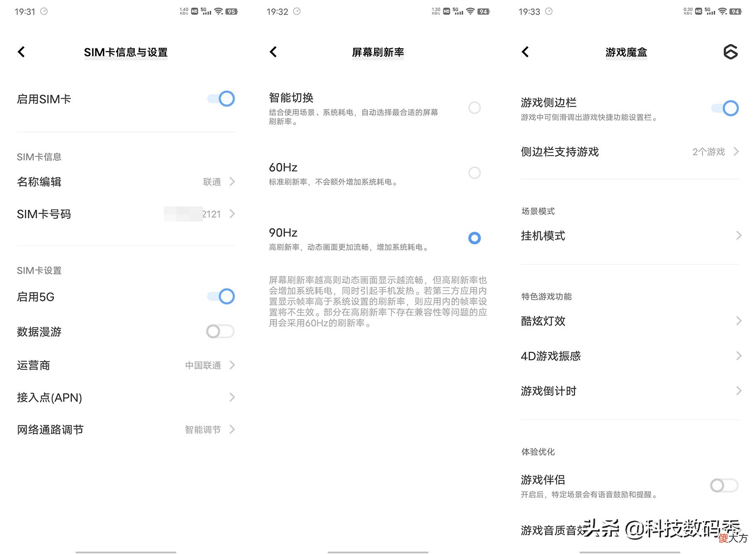
Task: Enable the 数据漫游 switch
Action: click(x=220, y=332)
